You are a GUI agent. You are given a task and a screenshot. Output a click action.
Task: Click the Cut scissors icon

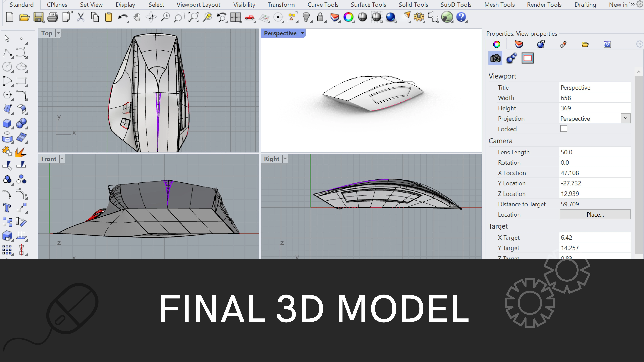coord(80,17)
